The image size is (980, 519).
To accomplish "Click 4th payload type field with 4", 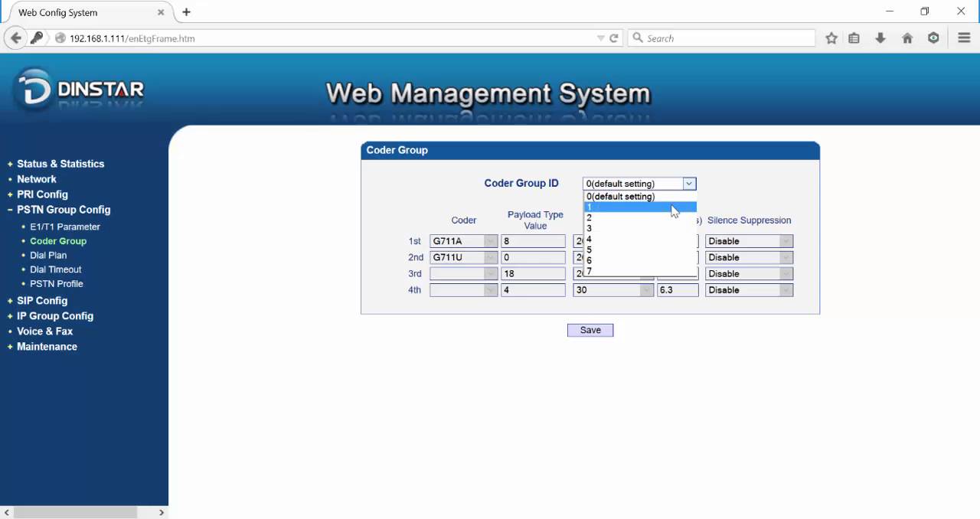I will click(x=533, y=290).
